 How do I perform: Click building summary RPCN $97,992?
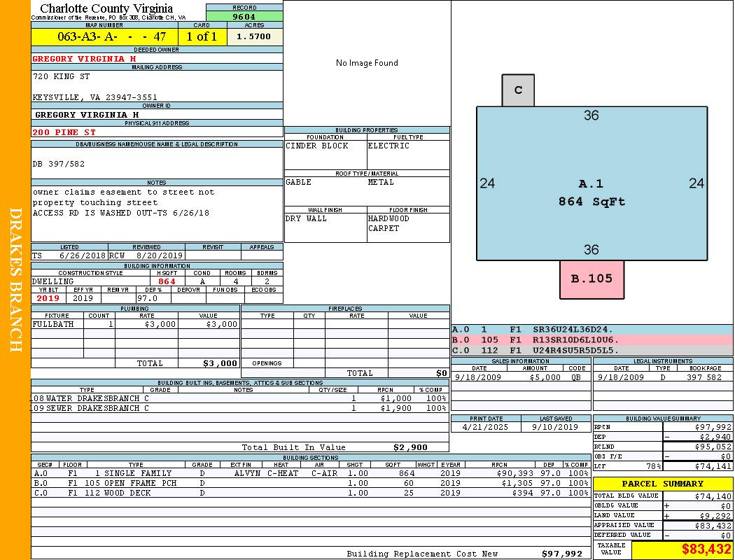pyautogui.click(x=713, y=427)
